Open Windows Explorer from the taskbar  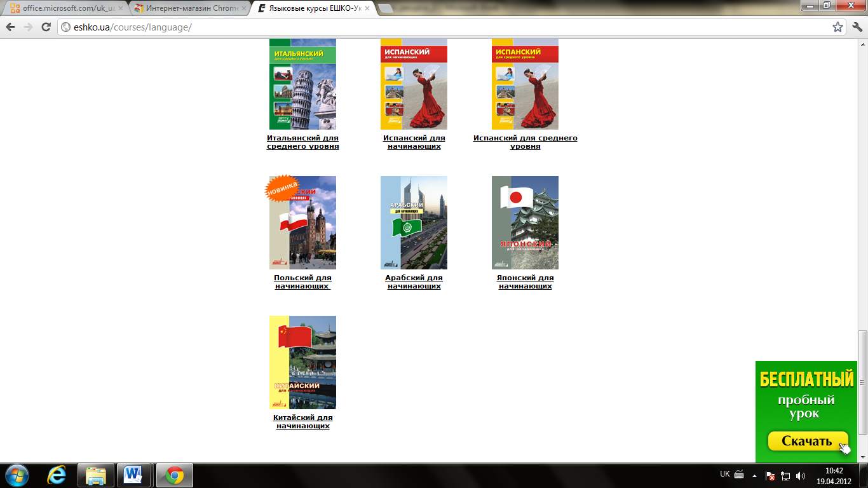(96, 475)
